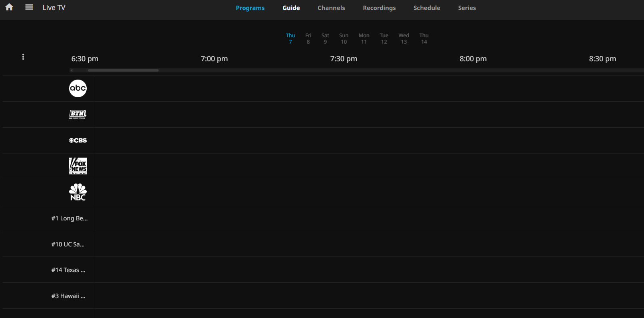Select the ABC channel logo
The image size is (644, 318).
click(x=78, y=88)
